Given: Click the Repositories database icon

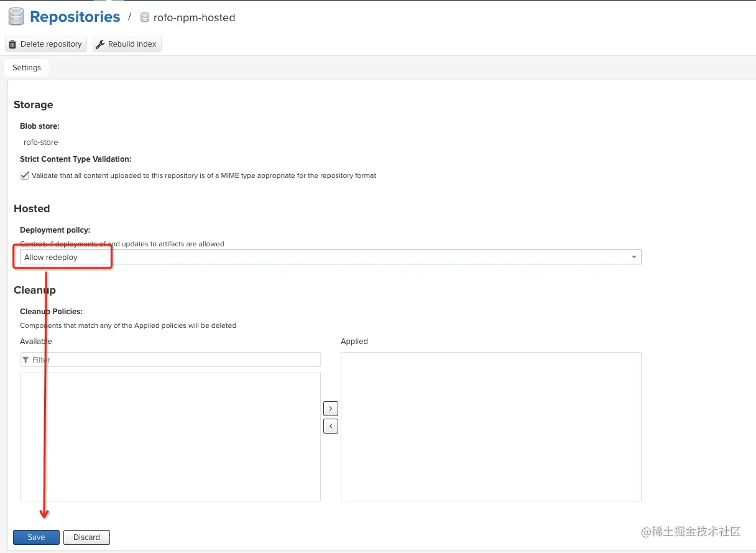Looking at the screenshot, I should tap(16, 17).
